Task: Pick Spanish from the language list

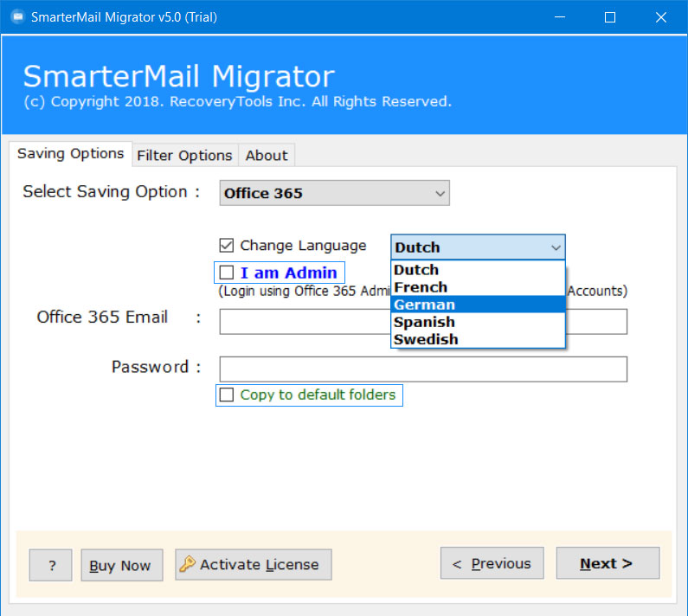Action: pos(478,322)
